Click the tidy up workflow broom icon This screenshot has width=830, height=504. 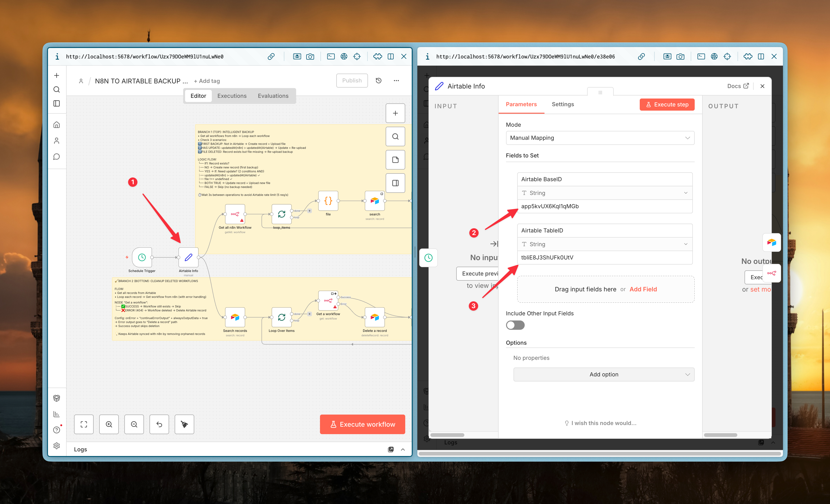pos(184,424)
